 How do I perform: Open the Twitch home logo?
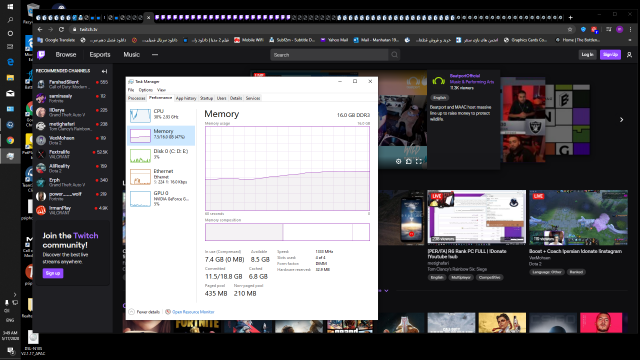tap(41, 55)
